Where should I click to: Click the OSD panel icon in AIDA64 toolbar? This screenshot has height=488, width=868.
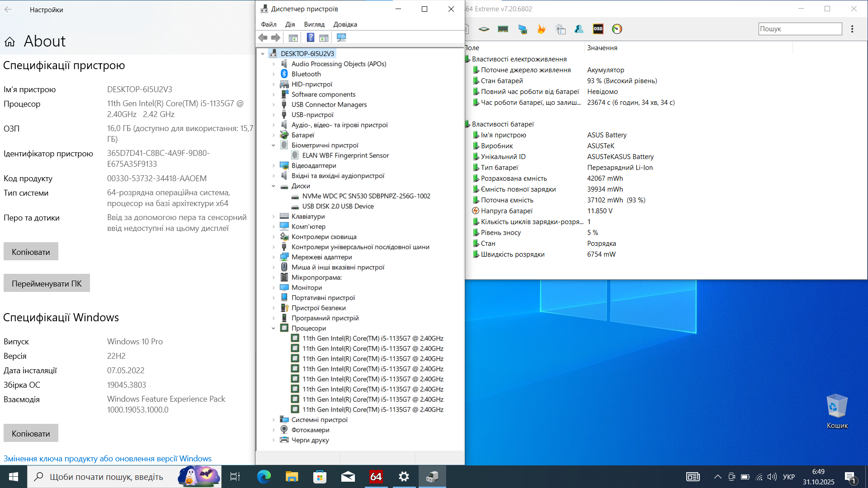[x=598, y=29]
